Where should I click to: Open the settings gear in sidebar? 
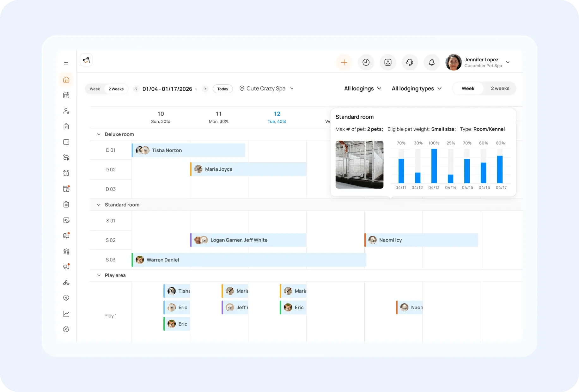(66, 329)
